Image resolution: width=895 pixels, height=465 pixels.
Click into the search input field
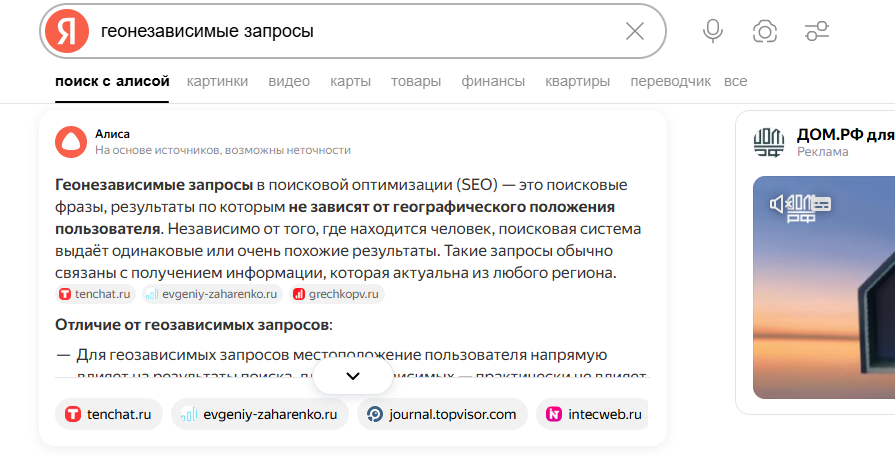click(x=350, y=31)
